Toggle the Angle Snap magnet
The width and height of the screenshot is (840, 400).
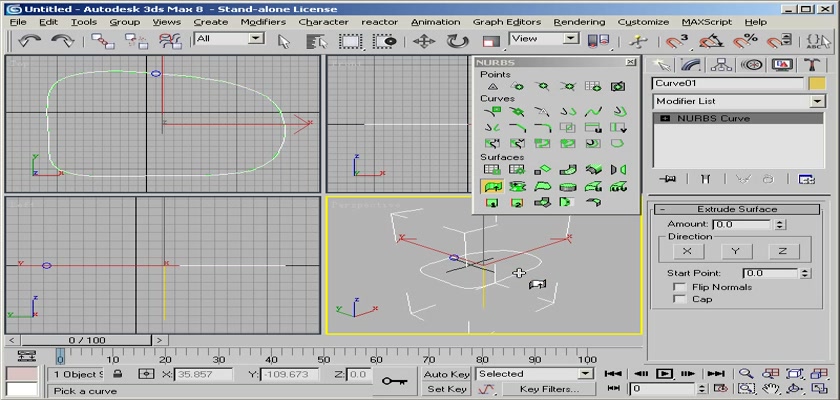[x=711, y=41]
